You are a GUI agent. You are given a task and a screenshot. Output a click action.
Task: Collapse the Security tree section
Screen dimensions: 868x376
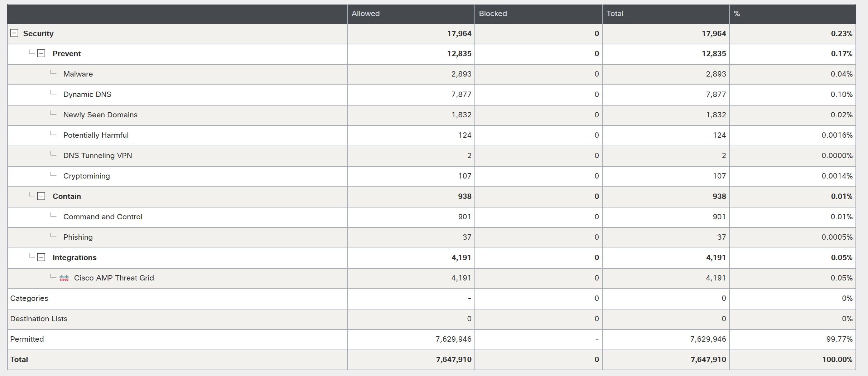14,33
